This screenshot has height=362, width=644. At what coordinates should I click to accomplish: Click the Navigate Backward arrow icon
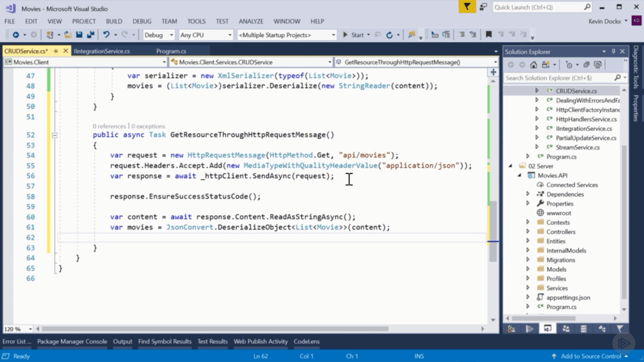(16, 34)
